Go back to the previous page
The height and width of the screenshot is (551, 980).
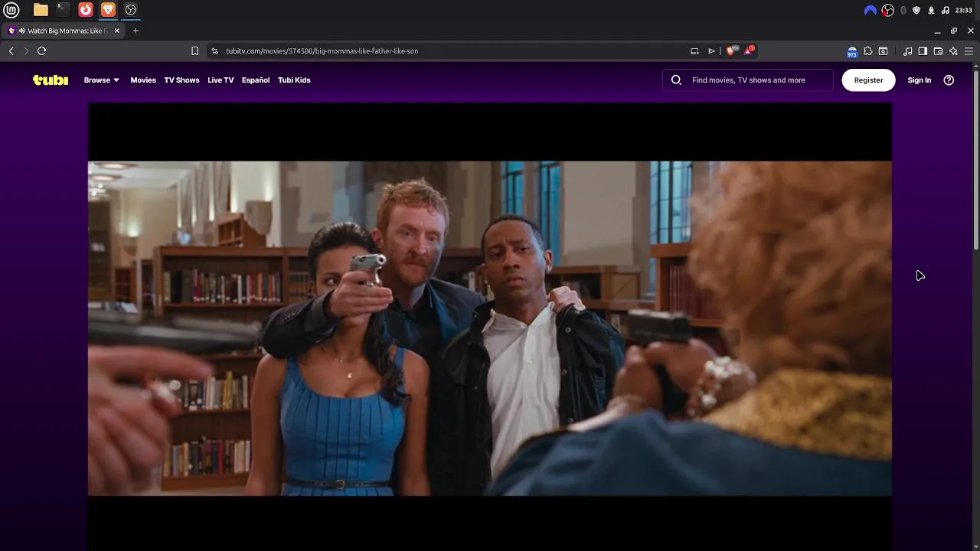(11, 51)
